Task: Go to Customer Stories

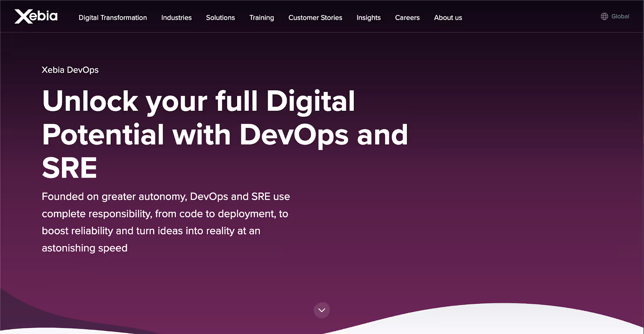Action: 315,18
